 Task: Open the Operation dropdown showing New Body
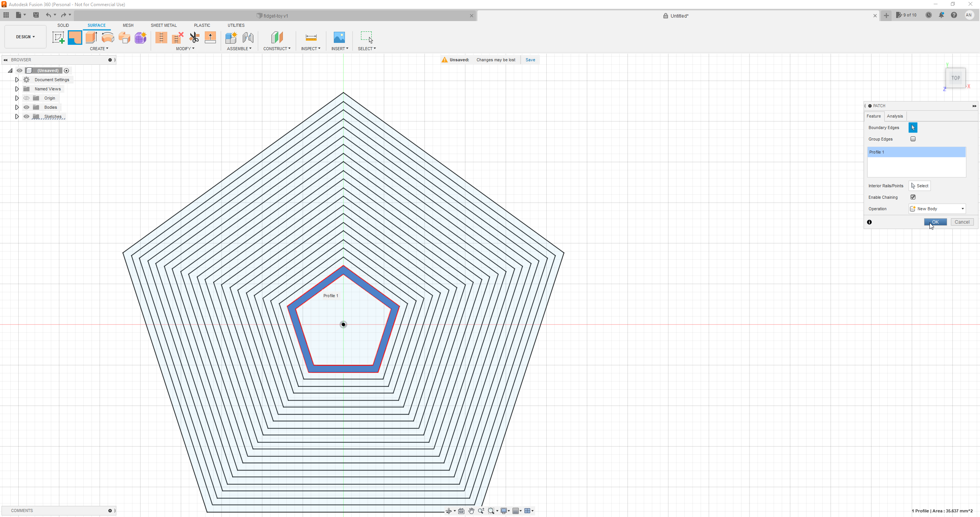[x=937, y=209]
